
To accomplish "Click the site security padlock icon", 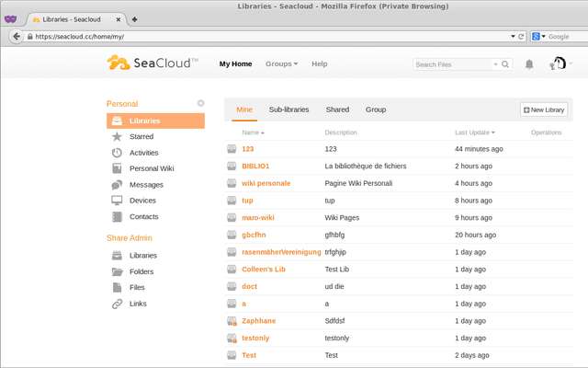I will 30,37.
